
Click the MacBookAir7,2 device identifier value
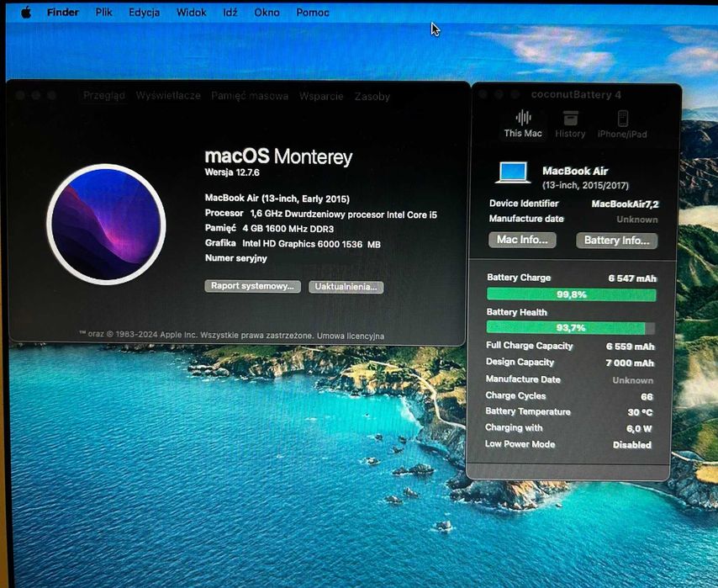625,204
